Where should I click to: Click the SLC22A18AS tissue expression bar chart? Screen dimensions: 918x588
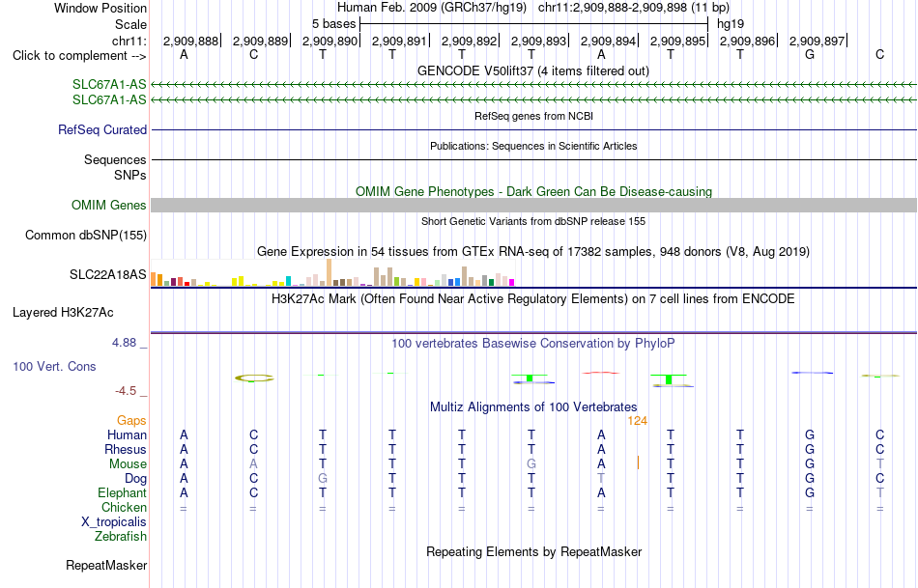(332, 272)
